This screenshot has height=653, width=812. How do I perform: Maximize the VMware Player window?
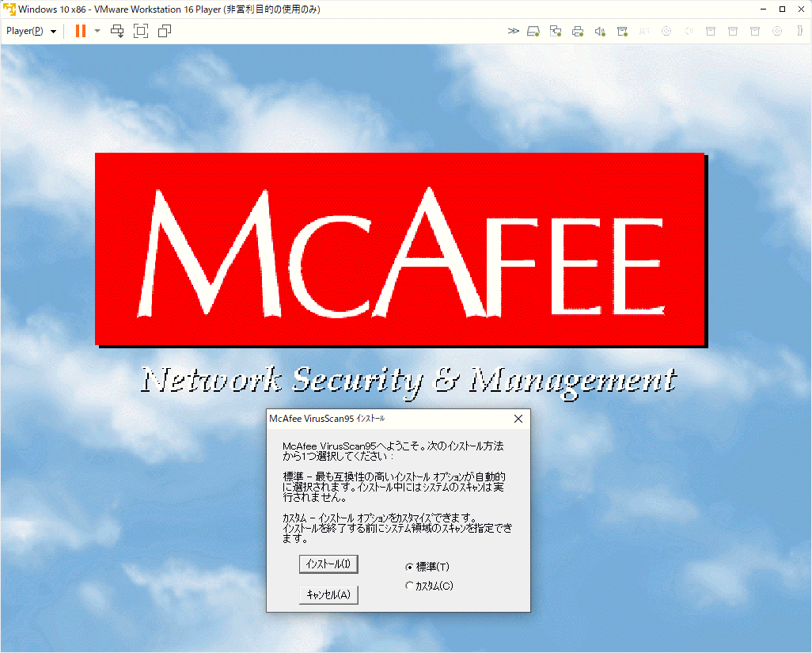pyautogui.click(x=783, y=9)
